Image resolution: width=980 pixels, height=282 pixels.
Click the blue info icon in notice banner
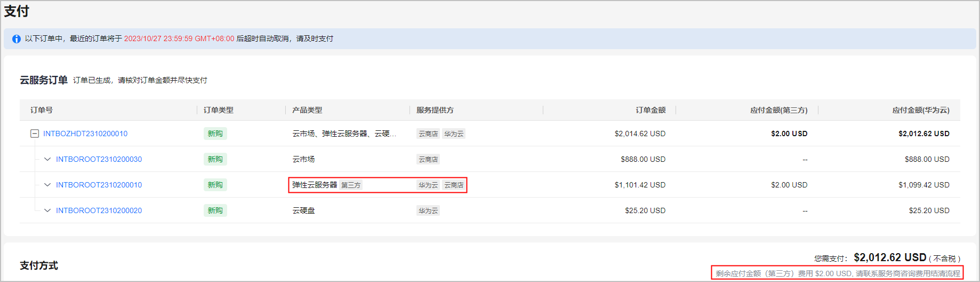pos(17,39)
